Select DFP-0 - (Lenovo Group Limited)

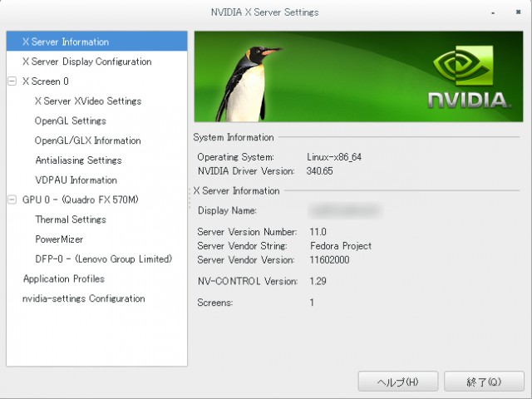[103, 259]
